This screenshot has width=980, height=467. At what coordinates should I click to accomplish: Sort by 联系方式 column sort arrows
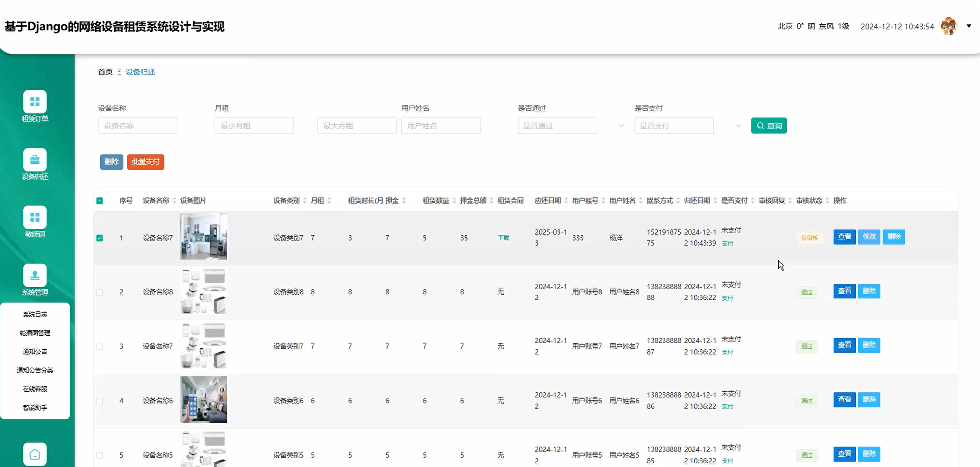click(x=678, y=201)
